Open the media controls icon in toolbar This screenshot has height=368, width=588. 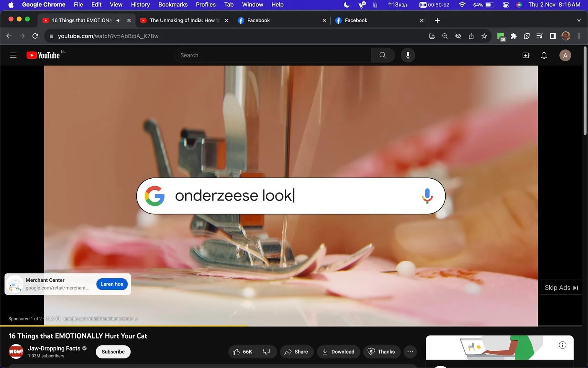[x=540, y=36]
